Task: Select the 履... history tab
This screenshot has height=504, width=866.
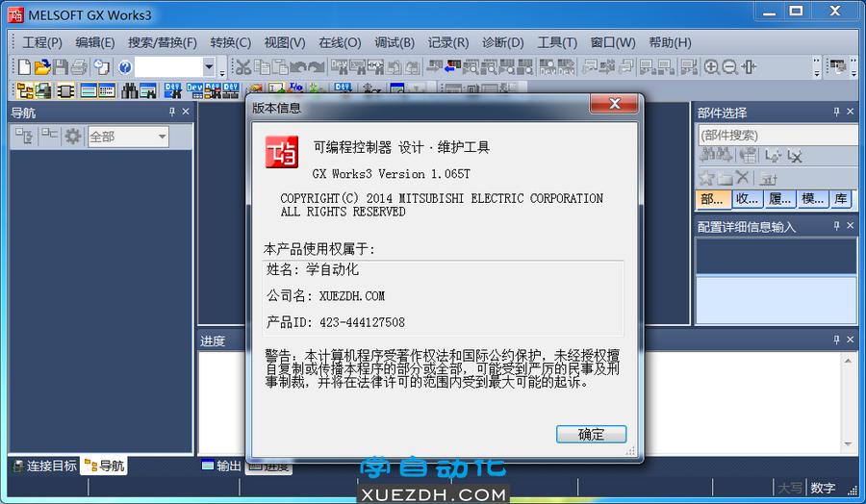Action: [x=780, y=199]
